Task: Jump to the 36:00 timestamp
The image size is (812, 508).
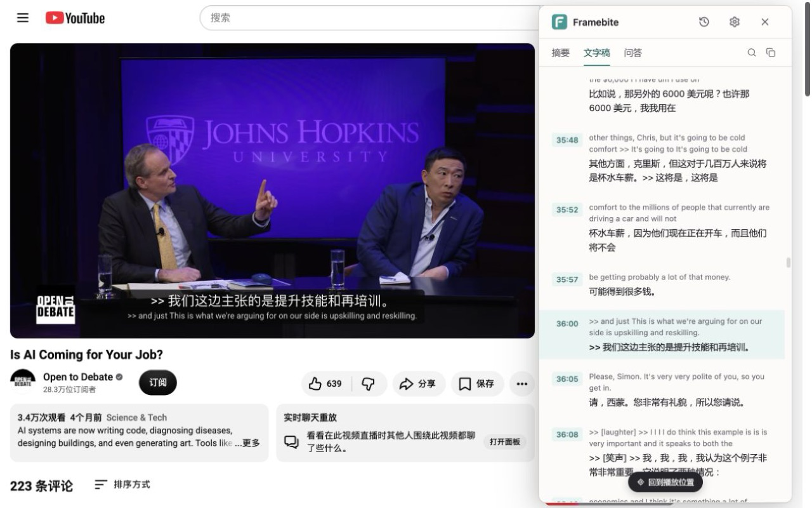Action: pyautogui.click(x=567, y=323)
